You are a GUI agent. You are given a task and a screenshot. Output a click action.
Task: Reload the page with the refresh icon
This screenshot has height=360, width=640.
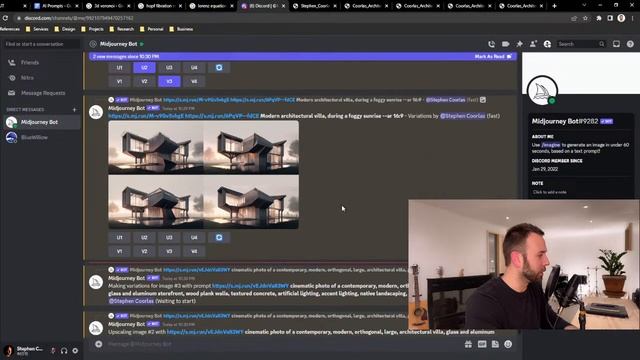(5, 18)
